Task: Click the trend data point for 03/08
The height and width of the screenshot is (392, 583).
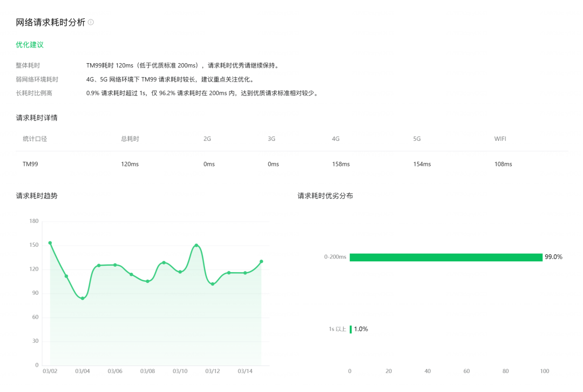Action: 147,281
